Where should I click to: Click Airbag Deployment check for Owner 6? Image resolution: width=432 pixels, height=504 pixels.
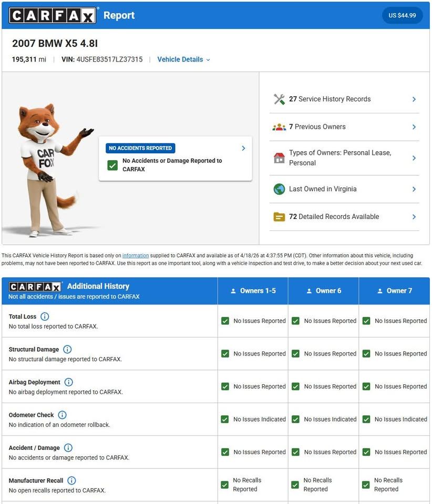click(295, 386)
